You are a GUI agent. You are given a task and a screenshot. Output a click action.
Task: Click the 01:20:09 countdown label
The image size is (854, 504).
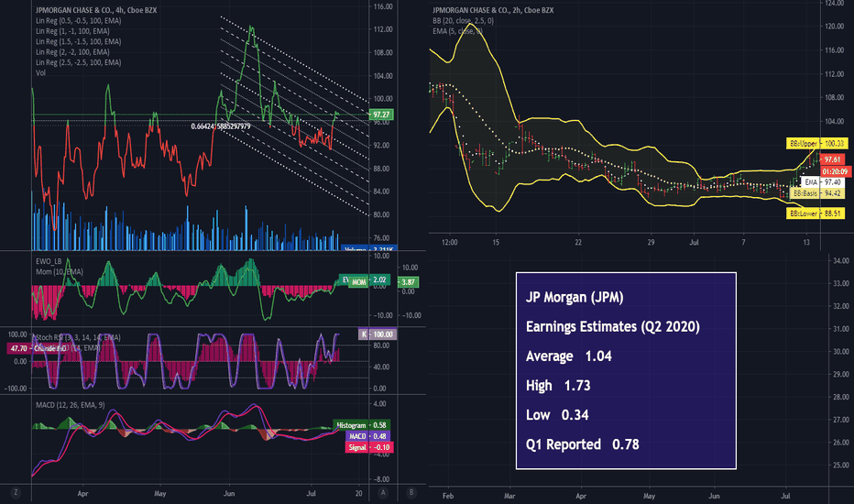[836, 171]
